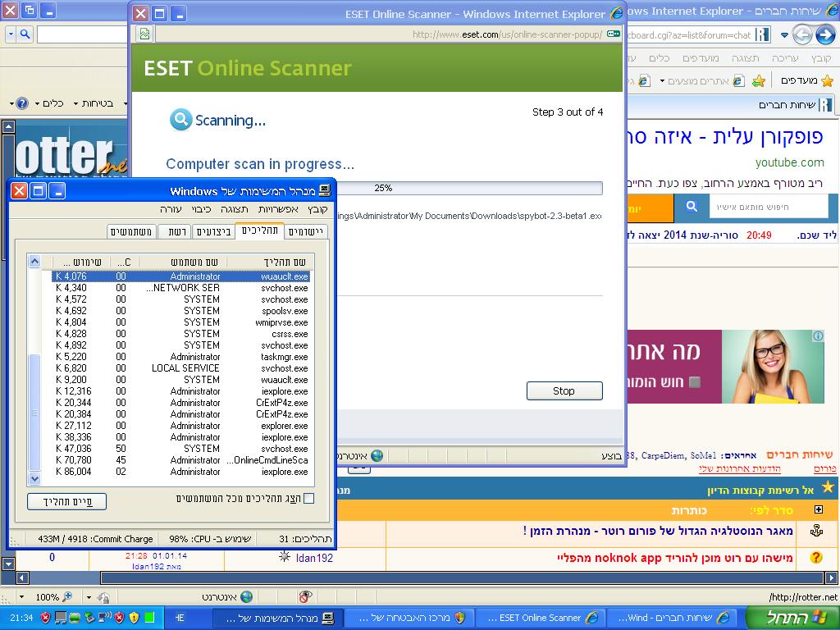Click the yellow security shield tray icon

[135, 617]
